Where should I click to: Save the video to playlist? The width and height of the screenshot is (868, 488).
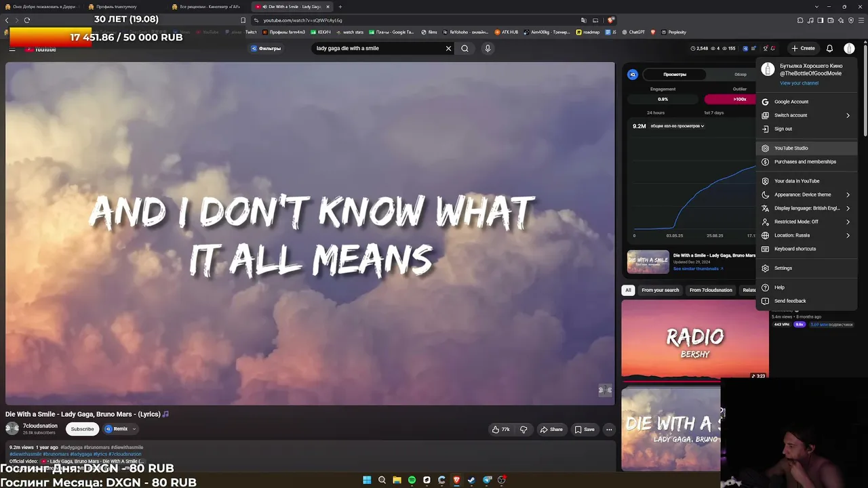click(585, 429)
